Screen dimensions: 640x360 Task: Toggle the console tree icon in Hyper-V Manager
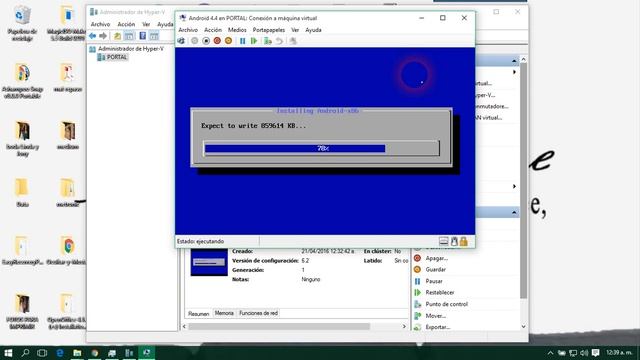coord(129,36)
